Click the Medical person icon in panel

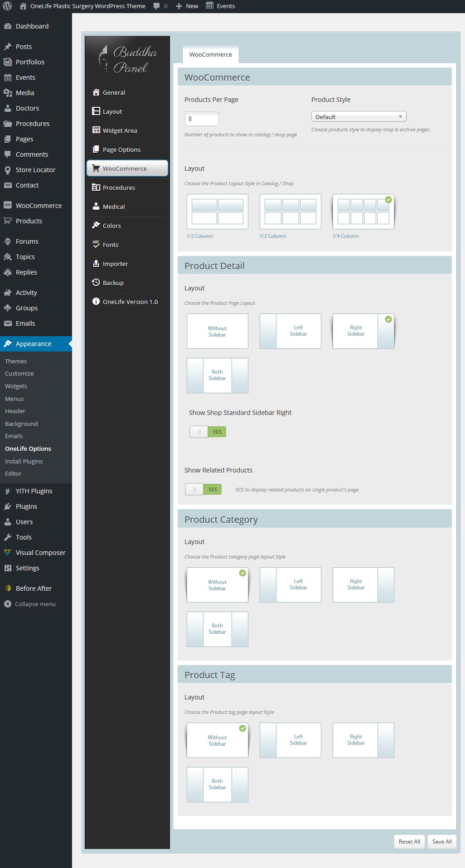pyautogui.click(x=96, y=206)
